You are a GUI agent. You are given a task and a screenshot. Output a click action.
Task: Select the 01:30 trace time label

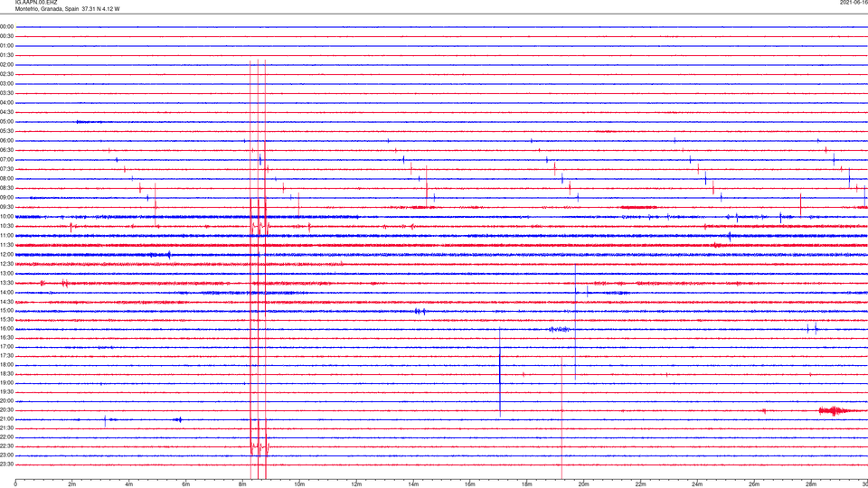tap(6, 55)
